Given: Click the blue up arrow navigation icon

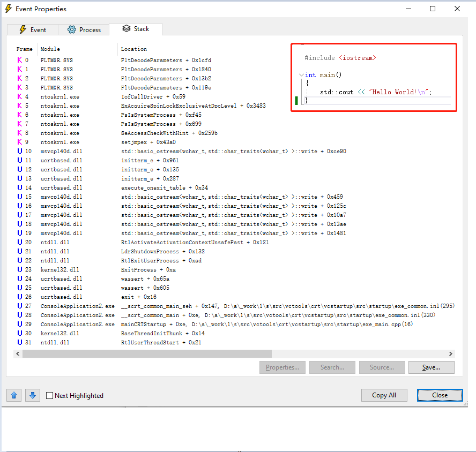Looking at the screenshot, I should click(x=14, y=395).
